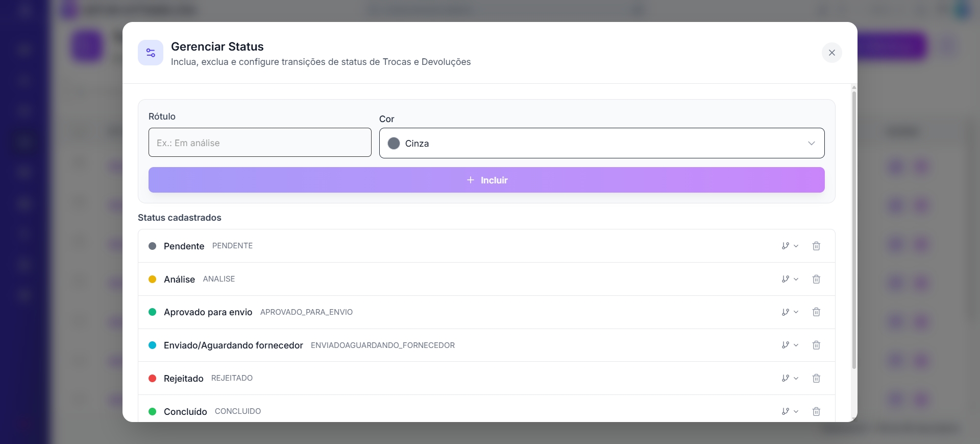Click the gray Cinza color swatch

[x=394, y=144]
